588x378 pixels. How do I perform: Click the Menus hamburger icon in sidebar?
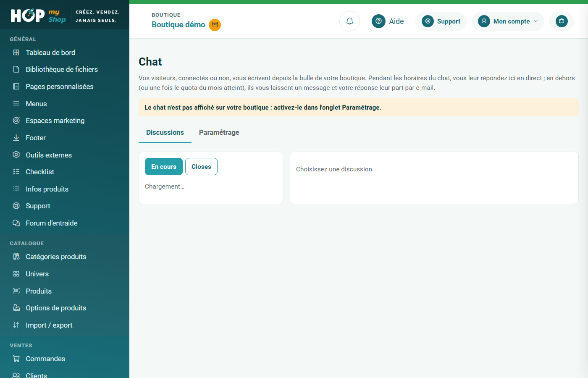pyautogui.click(x=16, y=103)
